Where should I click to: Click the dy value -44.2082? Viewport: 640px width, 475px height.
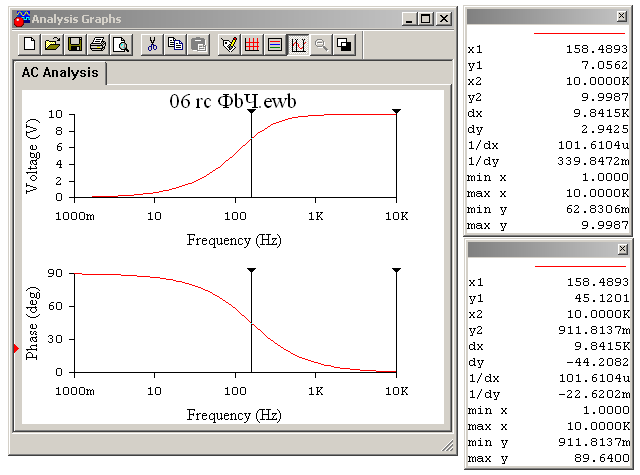[x=598, y=362]
